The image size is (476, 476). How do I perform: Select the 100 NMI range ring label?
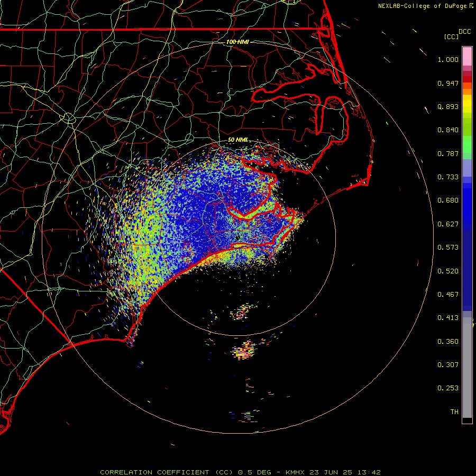coord(237,42)
